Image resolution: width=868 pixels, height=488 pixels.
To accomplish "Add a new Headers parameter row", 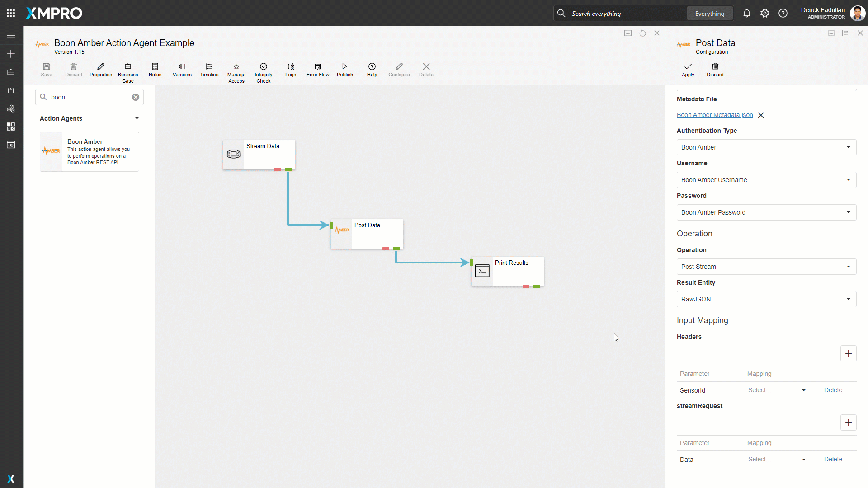I will click(x=848, y=353).
